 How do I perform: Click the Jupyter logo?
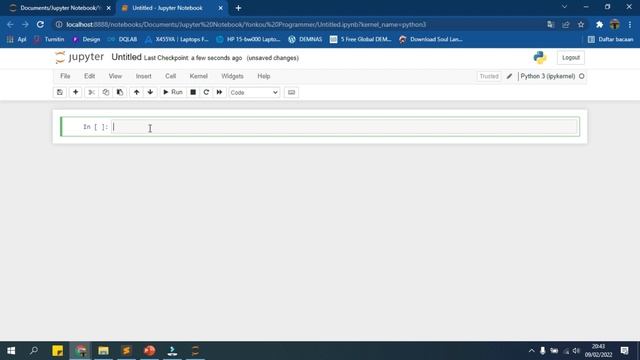click(80, 57)
